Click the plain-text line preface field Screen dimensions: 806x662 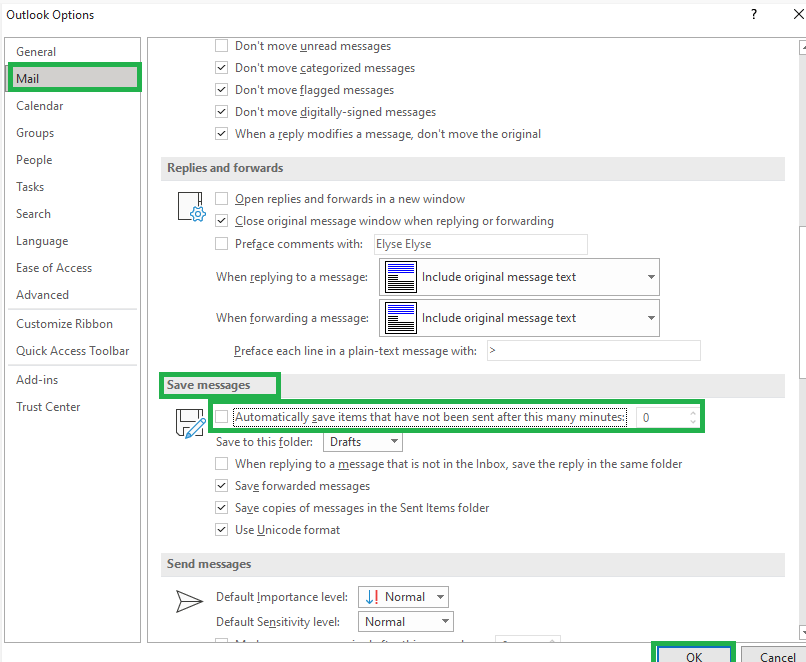point(594,351)
